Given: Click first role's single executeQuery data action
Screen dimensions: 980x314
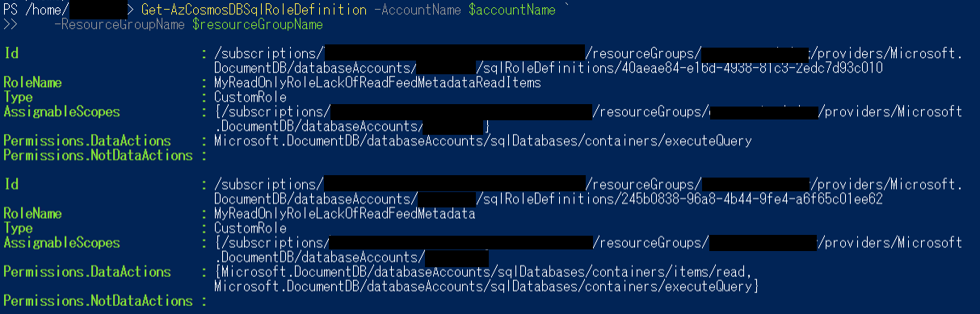Looking at the screenshot, I should click(483, 141).
